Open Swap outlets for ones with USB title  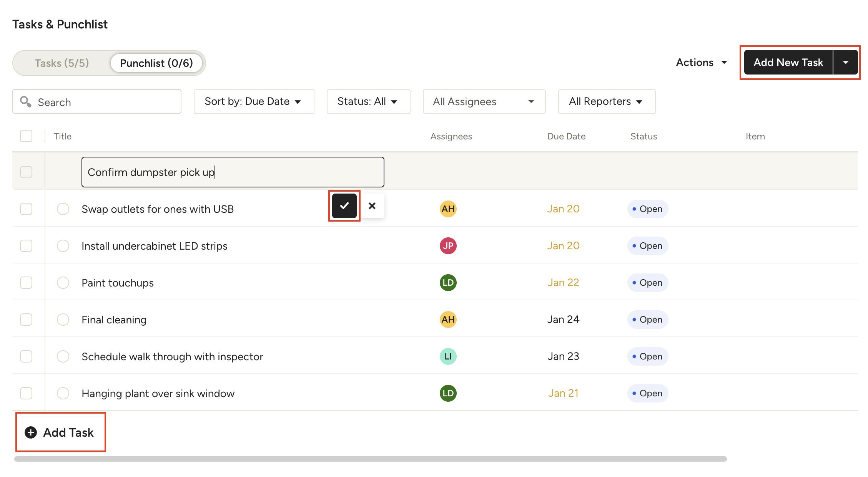[158, 209]
